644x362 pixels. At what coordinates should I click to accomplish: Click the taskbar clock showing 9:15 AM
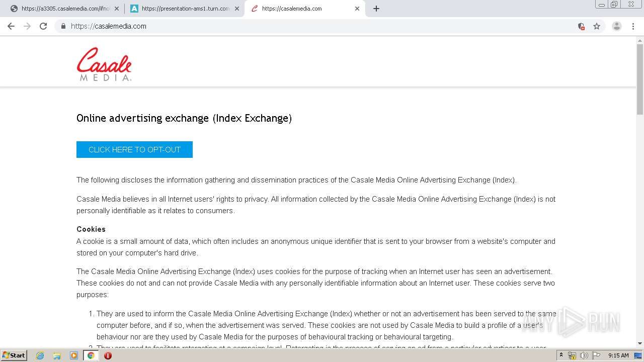(618, 355)
